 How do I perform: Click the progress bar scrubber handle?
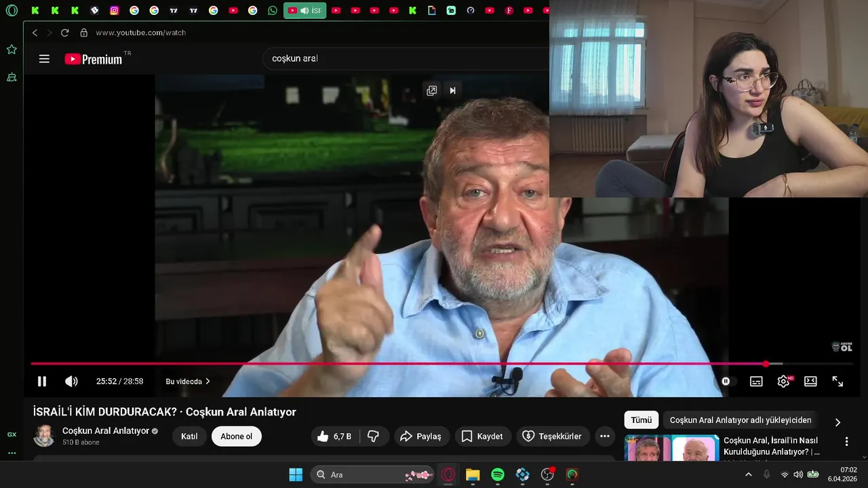[766, 364]
